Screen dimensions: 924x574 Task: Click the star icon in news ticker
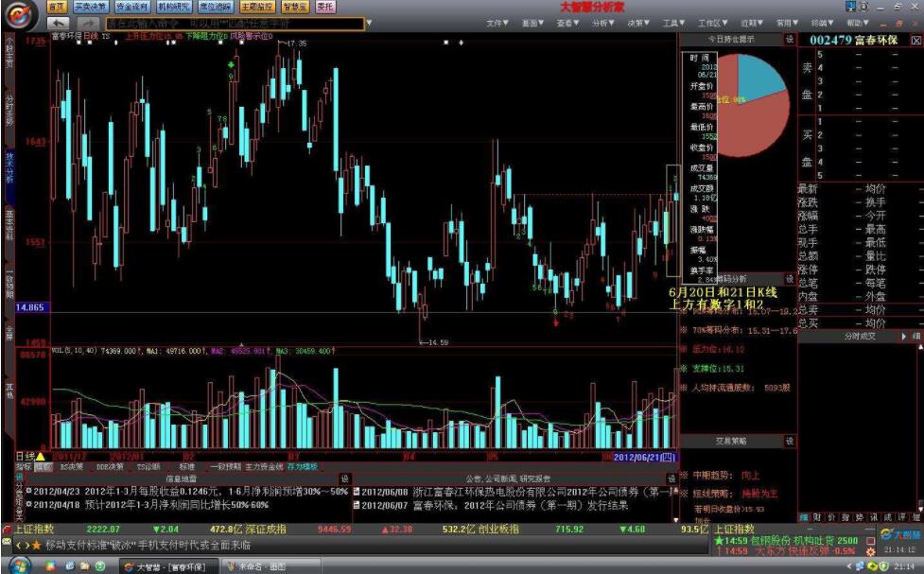pyautogui.click(x=36, y=545)
